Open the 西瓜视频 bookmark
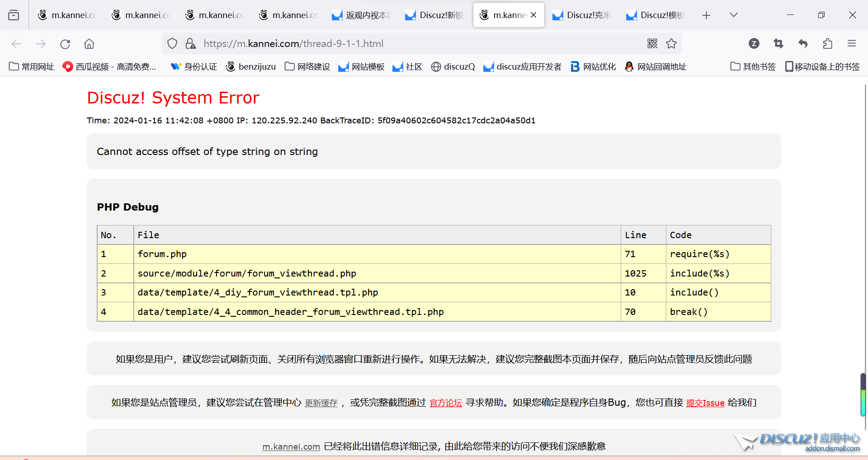868x460 pixels. (109, 67)
